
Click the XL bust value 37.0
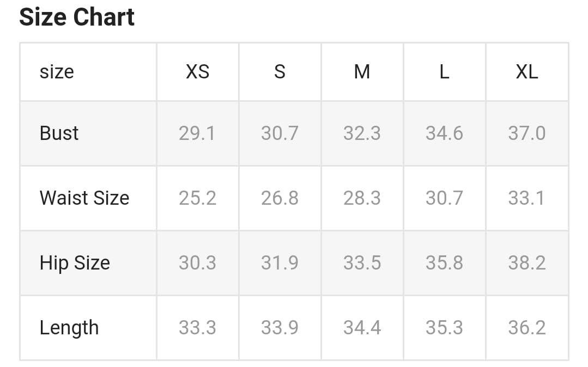pyautogui.click(x=526, y=133)
